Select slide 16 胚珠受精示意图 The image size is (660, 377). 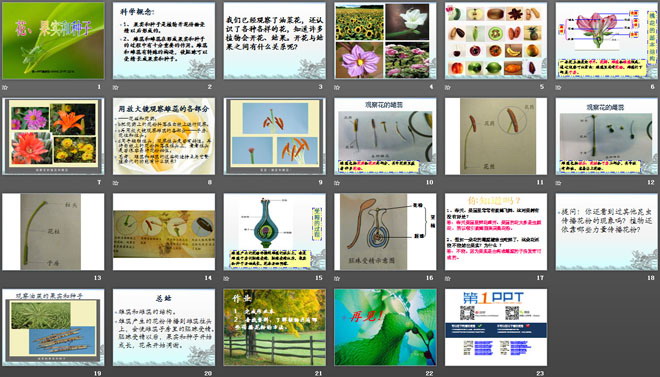coord(385,232)
